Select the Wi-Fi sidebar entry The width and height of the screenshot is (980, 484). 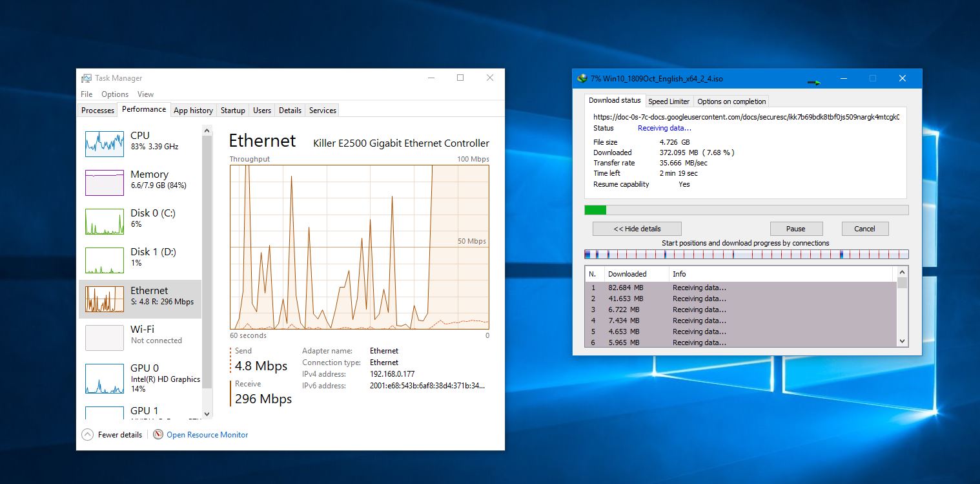pos(140,338)
